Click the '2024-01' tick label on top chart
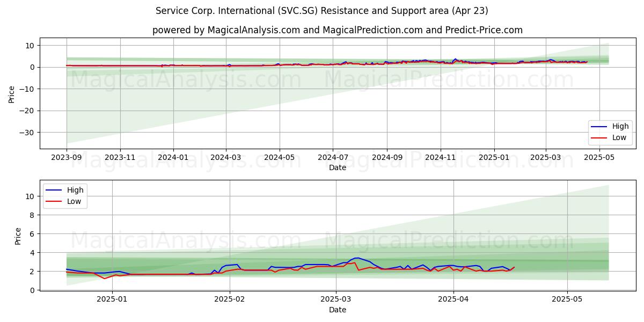Screen dimensions: 644x322 click(173, 158)
